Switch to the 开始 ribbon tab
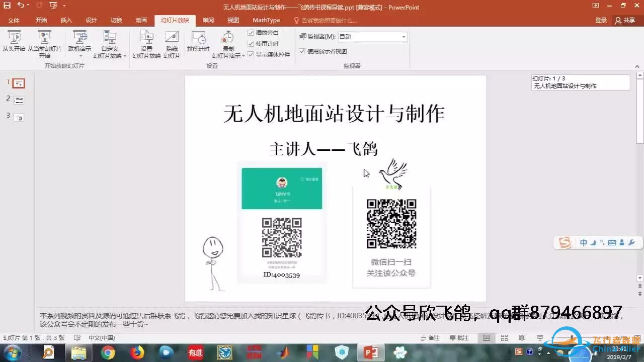 tap(41, 20)
